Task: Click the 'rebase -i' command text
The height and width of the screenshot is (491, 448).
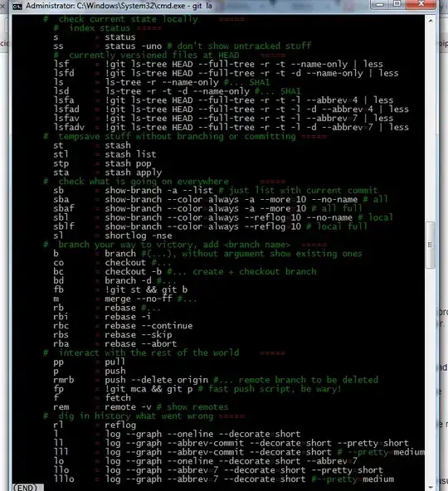Action: [x=128, y=317]
